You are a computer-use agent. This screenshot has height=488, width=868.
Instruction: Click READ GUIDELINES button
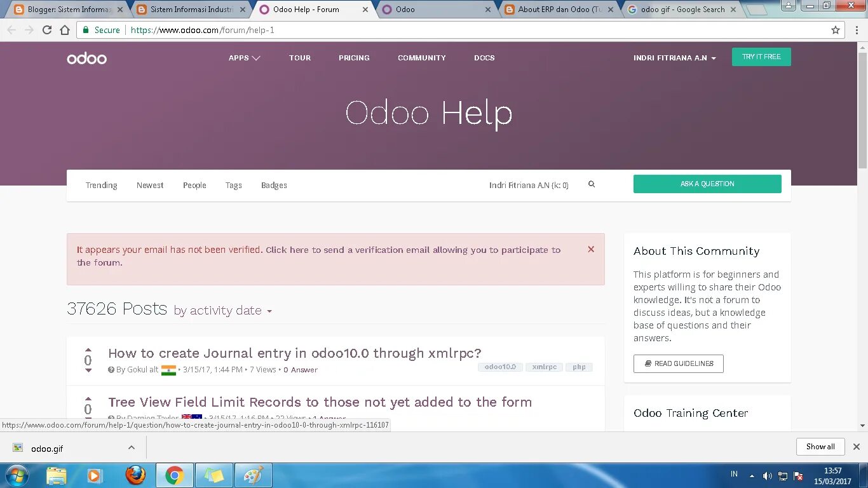(679, 363)
